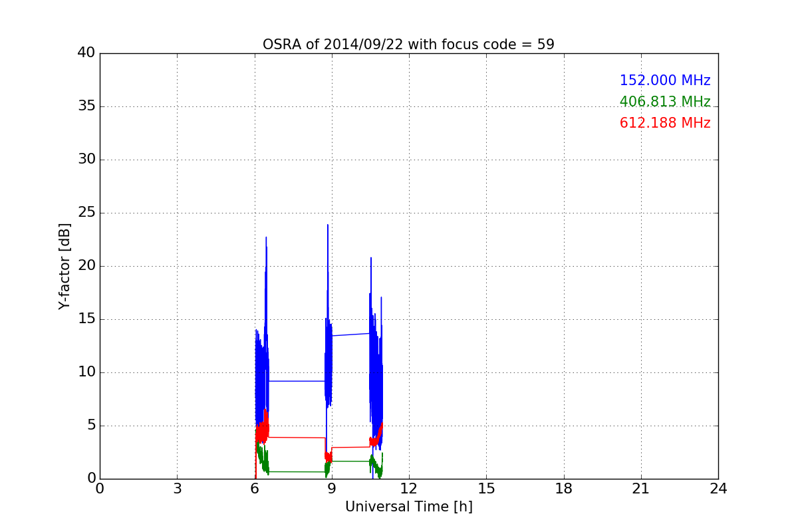Select the red 612.188 MHz legend label
Screen dimensions: 798x532
665,123
